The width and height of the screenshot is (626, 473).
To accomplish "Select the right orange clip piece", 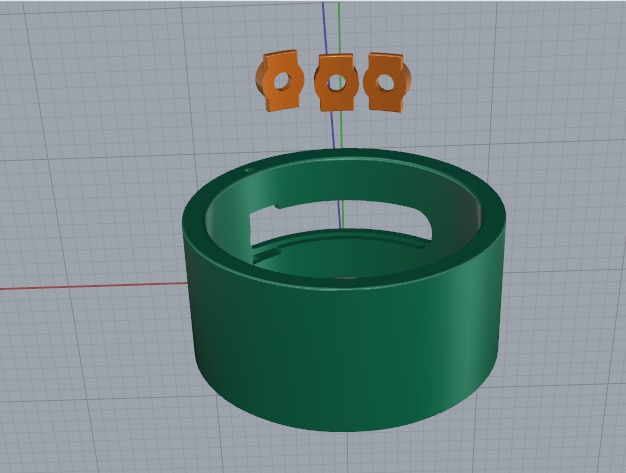I will [x=386, y=83].
